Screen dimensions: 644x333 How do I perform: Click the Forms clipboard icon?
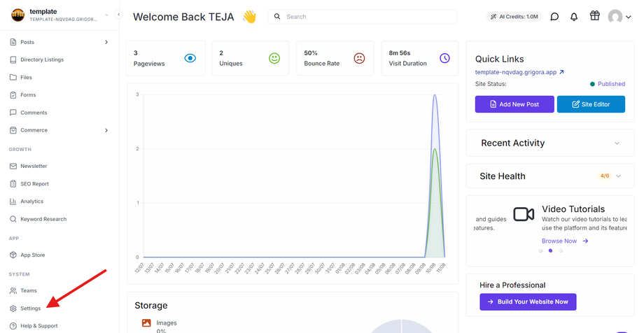(x=13, y=95)
